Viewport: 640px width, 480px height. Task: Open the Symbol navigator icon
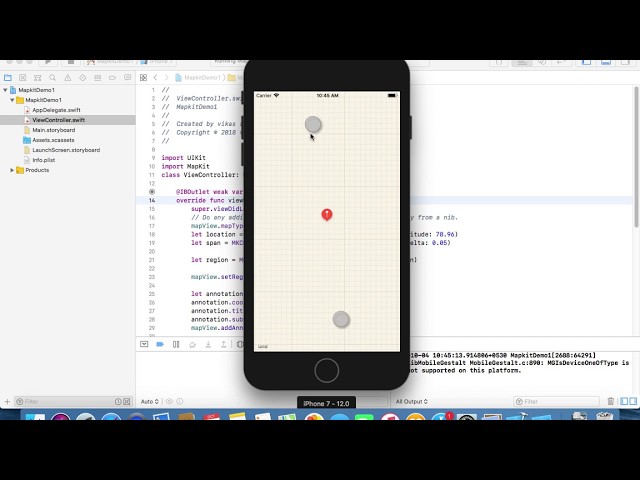pos(38,78)
